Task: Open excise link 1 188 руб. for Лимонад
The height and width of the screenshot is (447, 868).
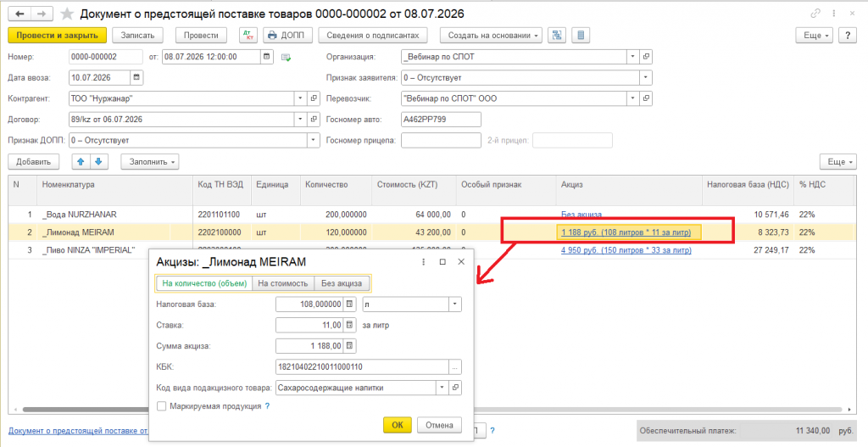Action: pyautogui.click(x=626, y=232)
